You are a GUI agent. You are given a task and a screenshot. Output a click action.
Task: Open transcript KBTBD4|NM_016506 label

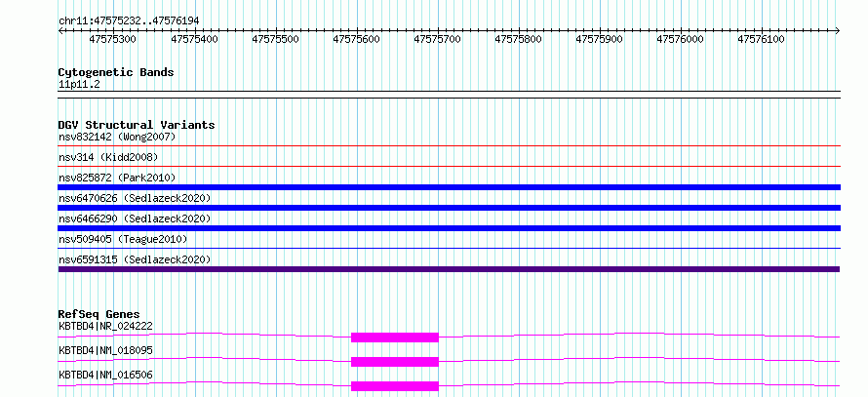pos(105,375)
